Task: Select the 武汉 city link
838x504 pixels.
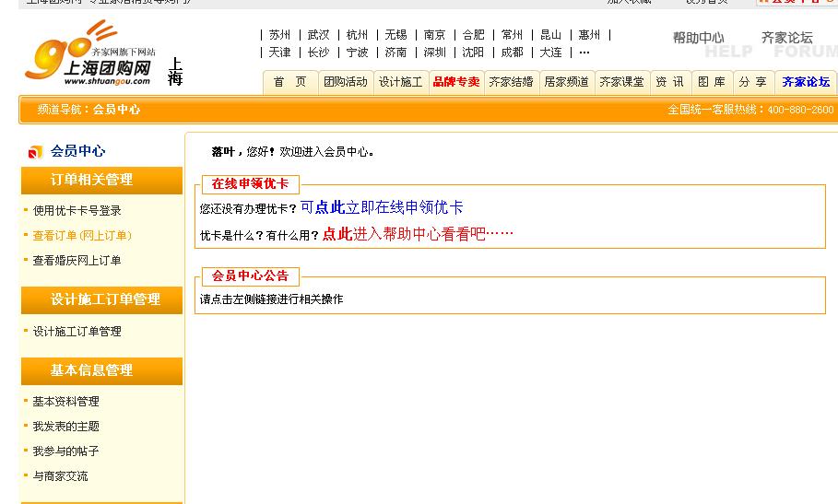Action: pos(319,35)
